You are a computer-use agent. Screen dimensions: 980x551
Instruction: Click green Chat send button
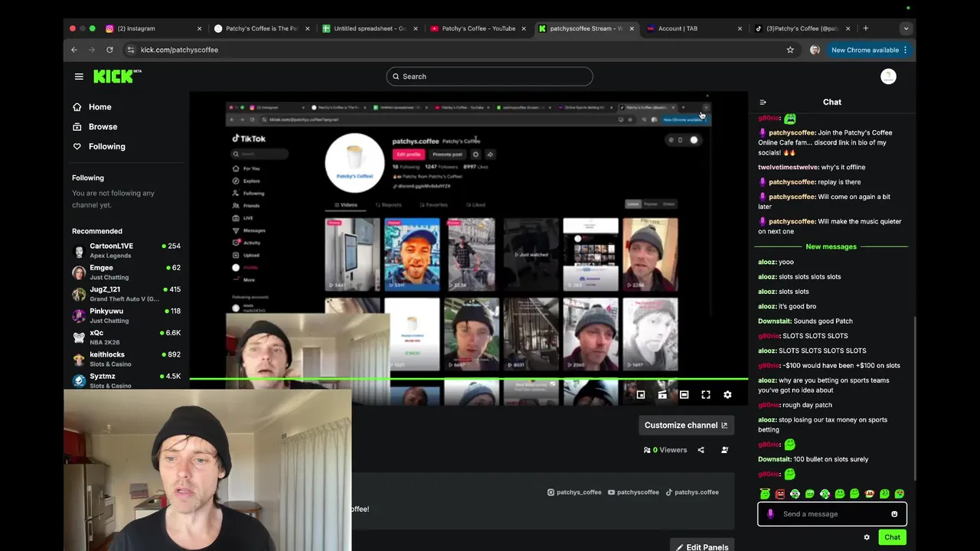(x=892, y=537)
